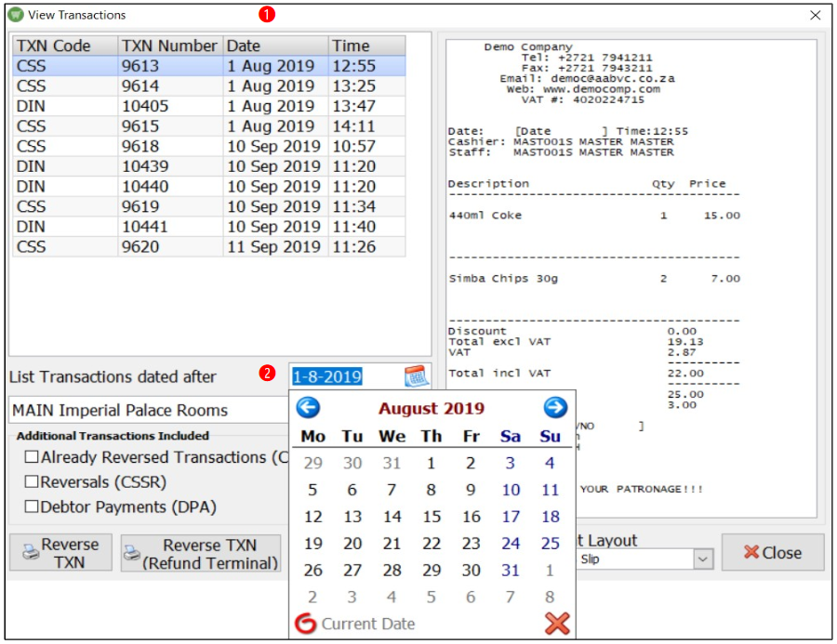Image resolution: width=837 pixels, height=644 pixels.
Task: Choose August 10 in calendar
Action: point(511,489)
